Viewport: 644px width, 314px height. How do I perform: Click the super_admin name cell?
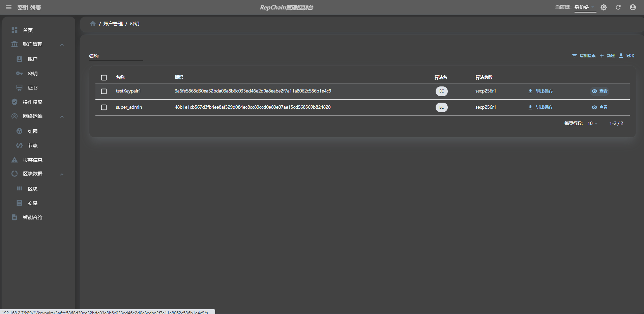tap(129, 107)
